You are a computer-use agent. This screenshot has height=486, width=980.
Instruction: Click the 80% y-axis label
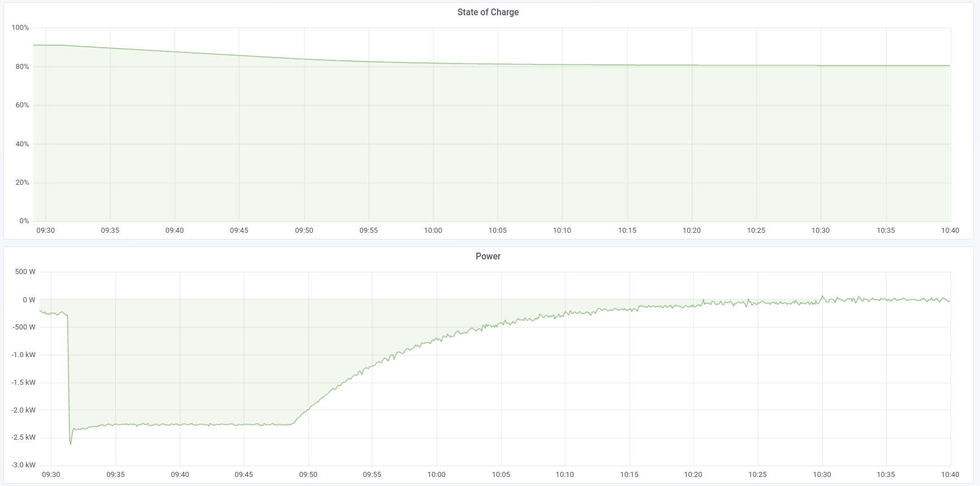pyautogui.click(x=22, y=67)
